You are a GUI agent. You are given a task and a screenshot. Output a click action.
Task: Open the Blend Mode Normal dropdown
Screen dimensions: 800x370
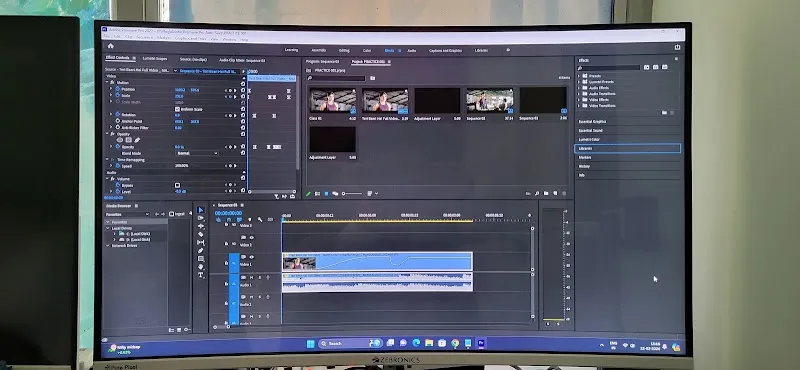(197, 153)
